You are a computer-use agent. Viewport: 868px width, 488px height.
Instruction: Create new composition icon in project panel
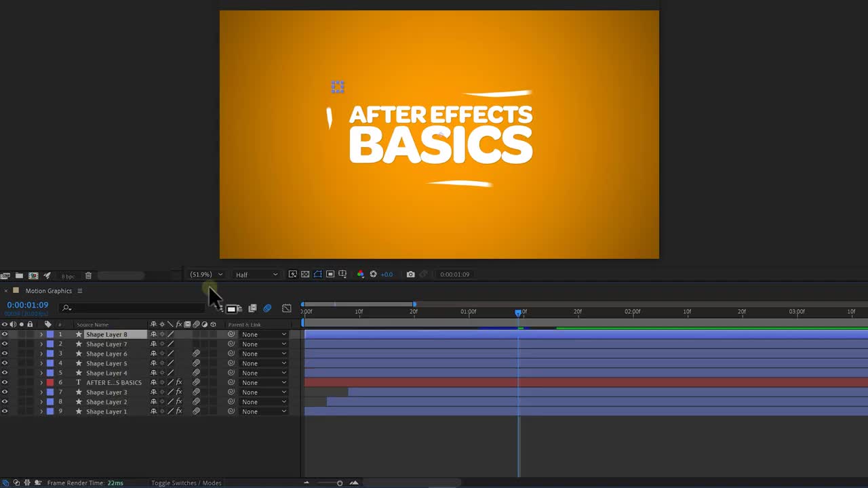33,276
